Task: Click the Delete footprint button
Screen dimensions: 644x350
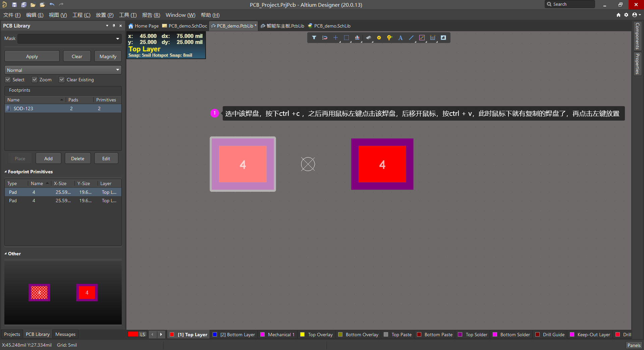Action: [77, 159]
